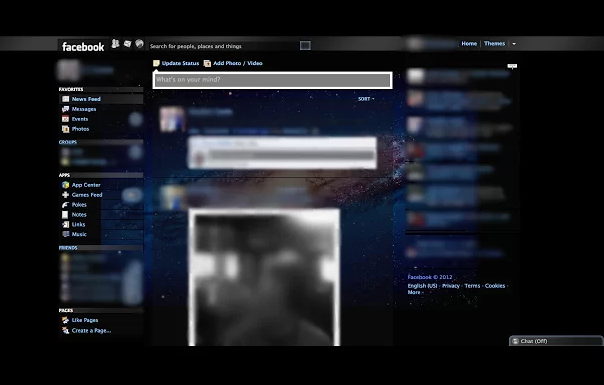Click the Like Pages icon
Screen dimensions: 604x385
click(66, 320)
